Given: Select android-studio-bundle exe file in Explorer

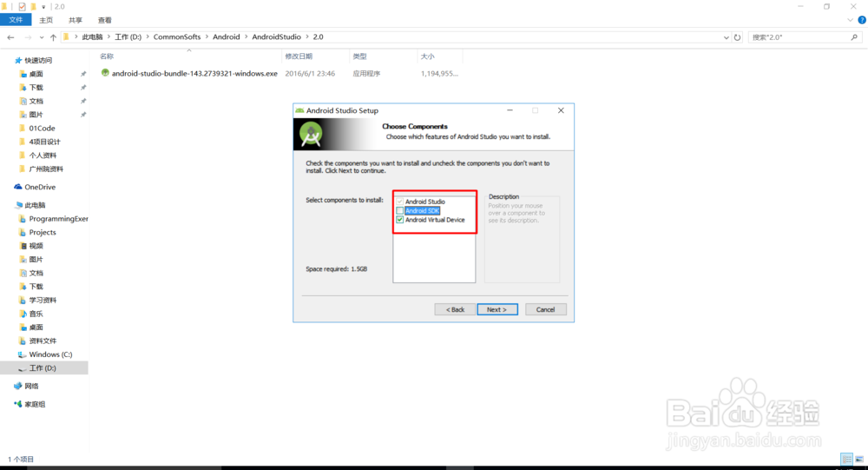Looking at the screenshot, I should [x=194, y=73].
